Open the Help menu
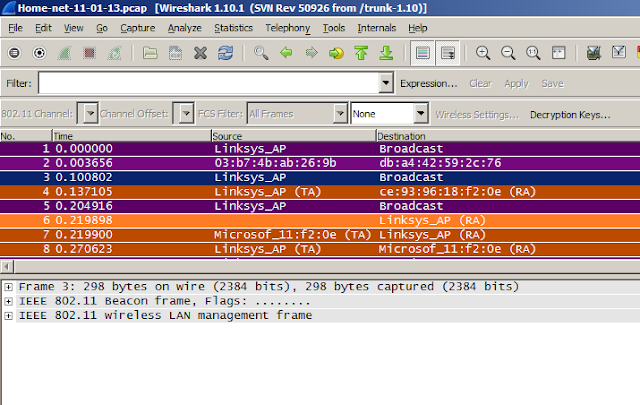Screen dimensions: 640x405 tap(418, 28)
